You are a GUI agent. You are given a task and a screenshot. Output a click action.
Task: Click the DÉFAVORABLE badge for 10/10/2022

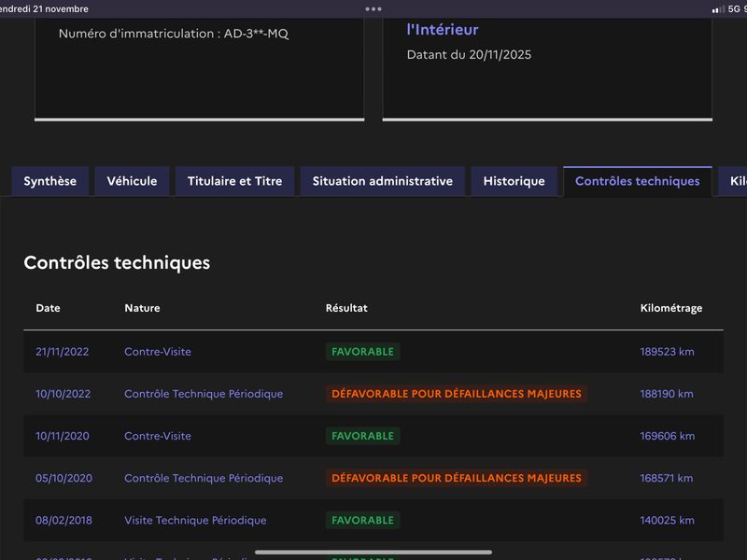pyautogui.click(x=457, y=394)
